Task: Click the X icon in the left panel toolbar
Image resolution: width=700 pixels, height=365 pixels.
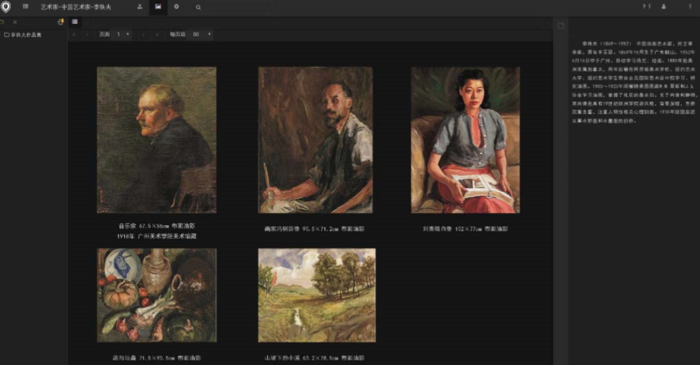Action: [x=15, y=21]
